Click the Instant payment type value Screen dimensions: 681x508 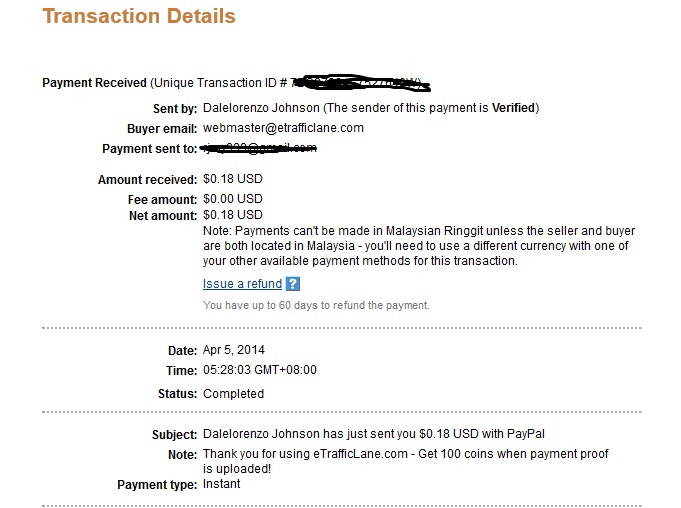click(221, 484)
